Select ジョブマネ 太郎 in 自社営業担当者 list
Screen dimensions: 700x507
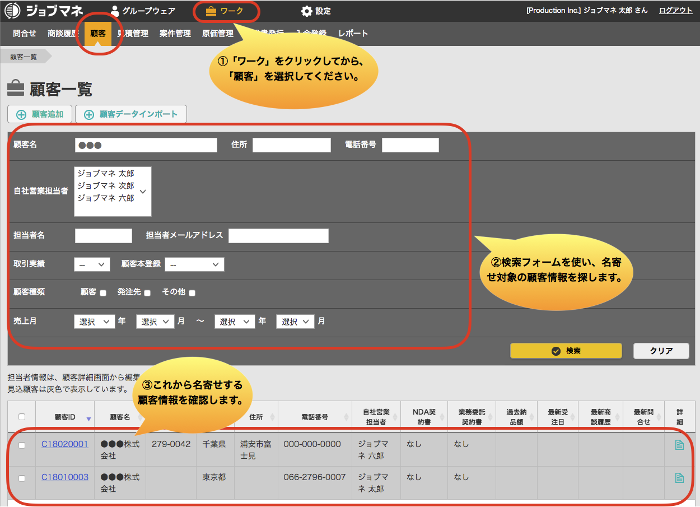(x=106, y=174)
